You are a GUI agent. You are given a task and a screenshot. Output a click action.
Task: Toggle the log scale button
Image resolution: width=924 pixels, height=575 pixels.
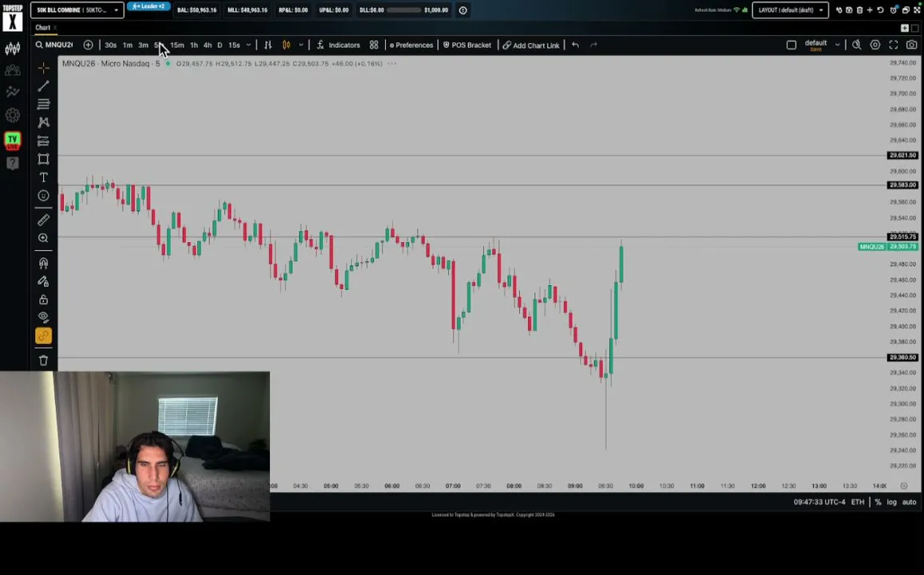[x=891, y=502]
